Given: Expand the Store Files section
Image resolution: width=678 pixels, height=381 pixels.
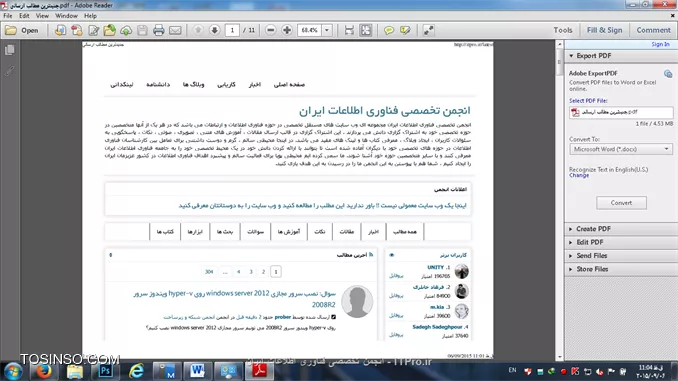Looking at the screenshot, I should (x=621, y=269).
